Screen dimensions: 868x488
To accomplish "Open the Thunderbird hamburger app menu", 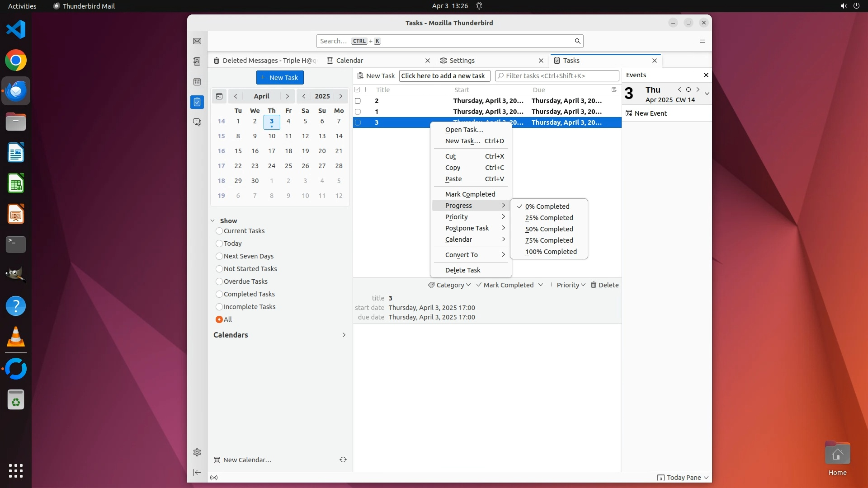I will coord(702,41).
